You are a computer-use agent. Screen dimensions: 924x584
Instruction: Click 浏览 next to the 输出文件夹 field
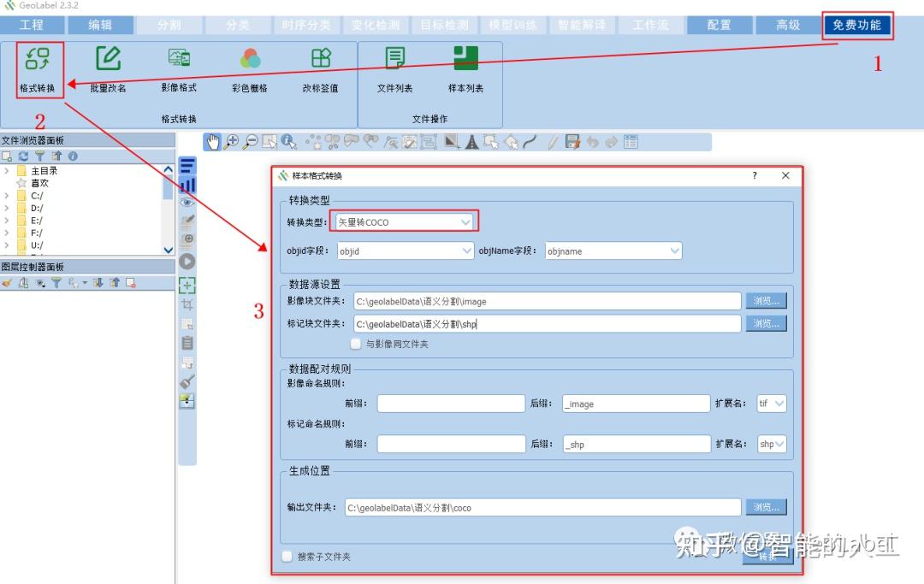tap(766, 507)
